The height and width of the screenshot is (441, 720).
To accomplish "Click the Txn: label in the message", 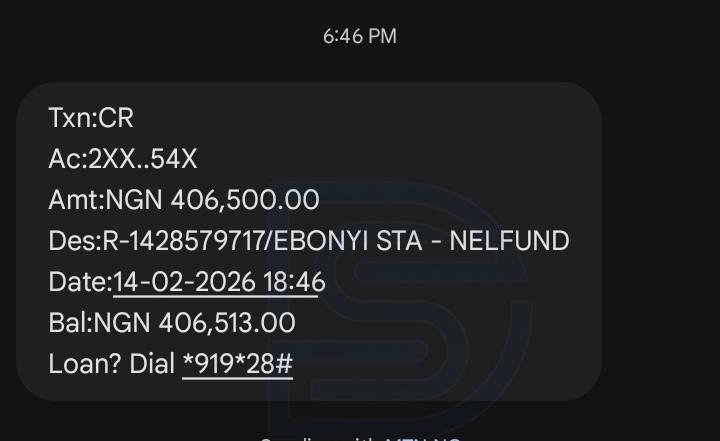I will tap(72, 118).
